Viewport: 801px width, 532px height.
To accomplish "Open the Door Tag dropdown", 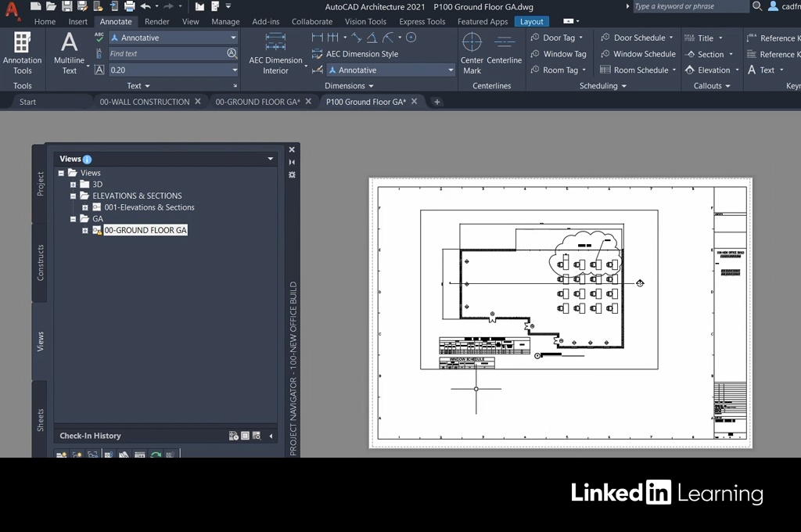I will [x=580, y=38].
